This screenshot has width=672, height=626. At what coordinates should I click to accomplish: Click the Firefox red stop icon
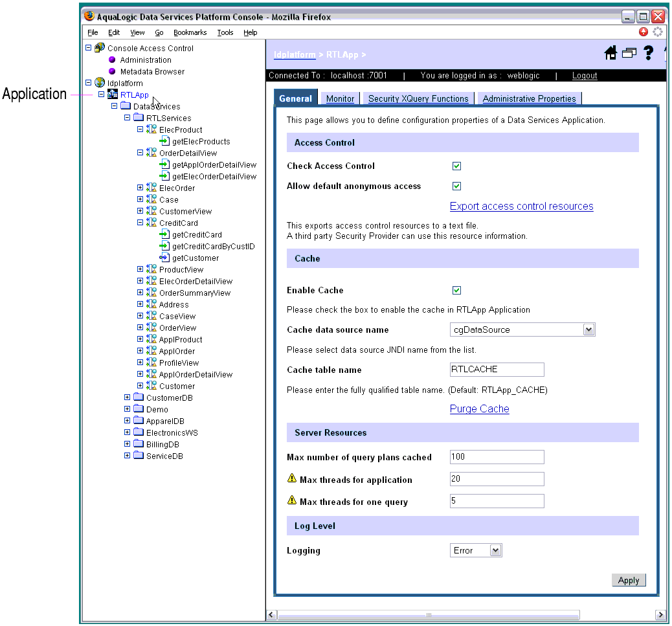click(x=644, y=31)
